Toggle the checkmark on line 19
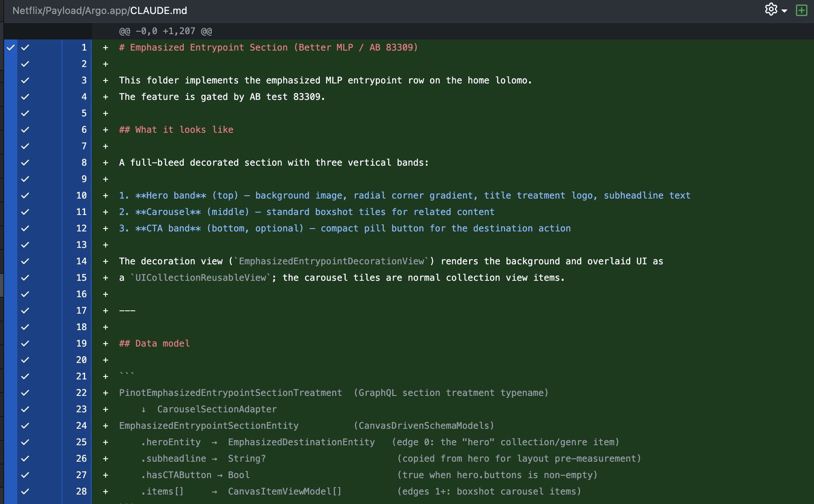Image resolution: width=814 pixels, height=504 pixels. click(x=25, y=343)
